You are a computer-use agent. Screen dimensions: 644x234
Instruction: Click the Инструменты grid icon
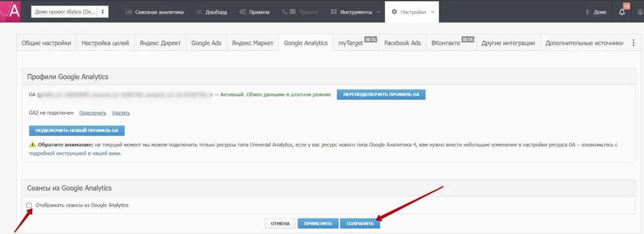334,12
